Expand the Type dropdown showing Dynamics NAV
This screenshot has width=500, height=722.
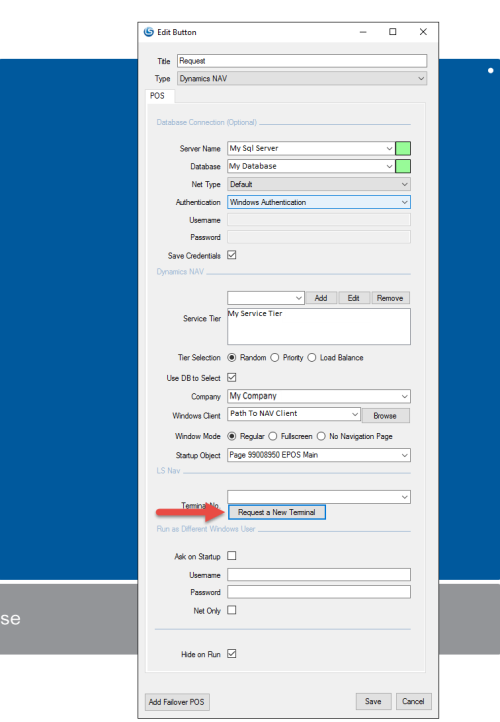[302, 79]
